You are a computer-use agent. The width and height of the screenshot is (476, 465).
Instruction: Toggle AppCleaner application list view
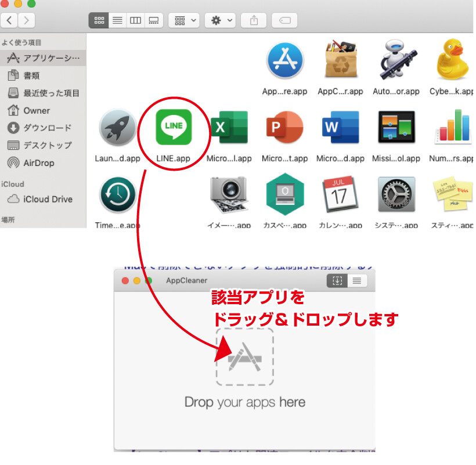[356, 280]
